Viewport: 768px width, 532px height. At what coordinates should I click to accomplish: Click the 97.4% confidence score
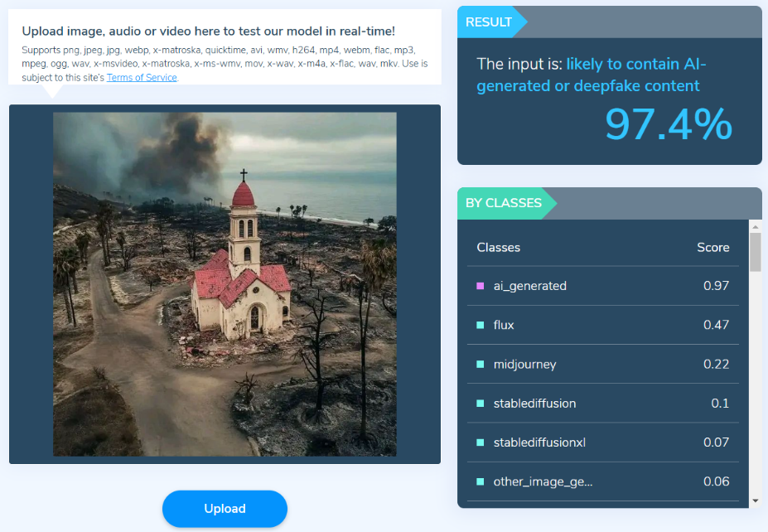pos(668,124)
